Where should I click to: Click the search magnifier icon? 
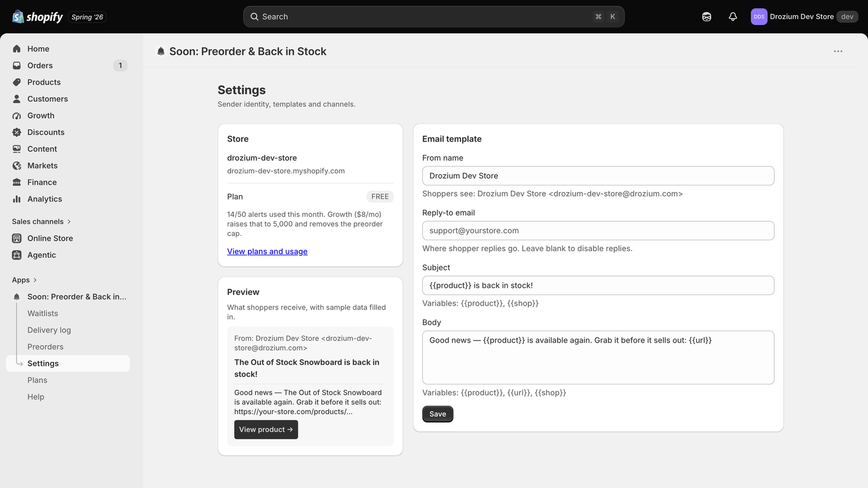pos(254,17)
